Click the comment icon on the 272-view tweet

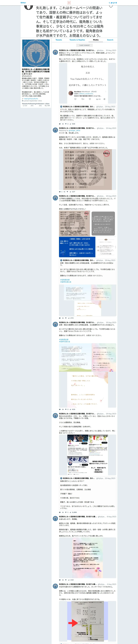click(60, 318)
